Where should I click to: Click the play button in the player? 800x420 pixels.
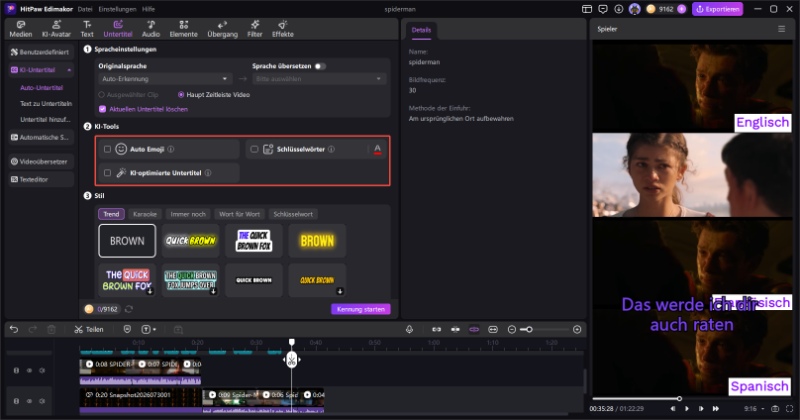pyautogui.click(x=687, y=409)
